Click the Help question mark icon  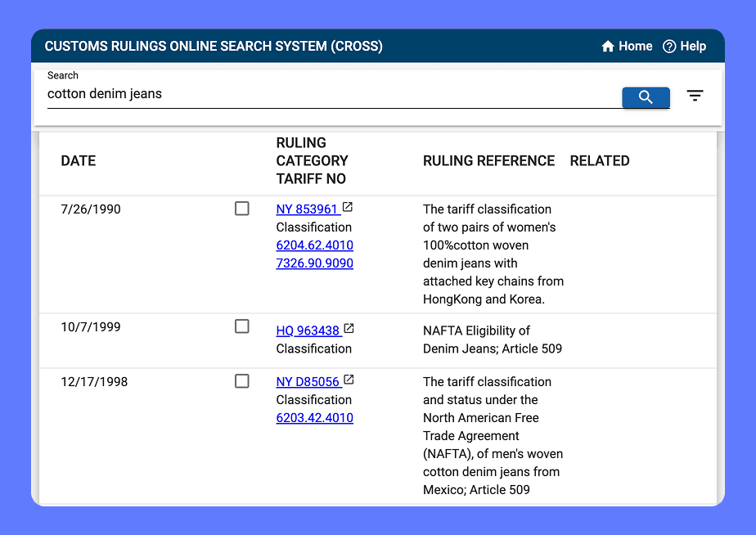pyautogui.click(x=669, y=47)
